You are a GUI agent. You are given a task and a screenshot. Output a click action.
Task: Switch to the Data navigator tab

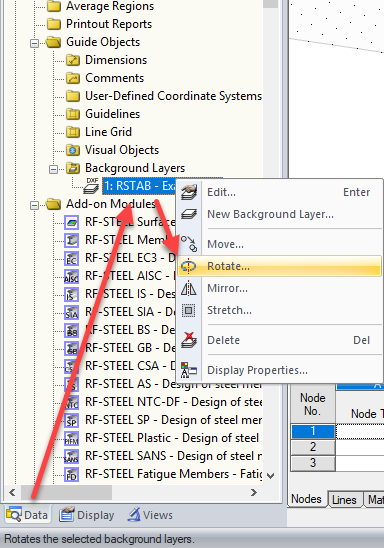(x=28, y=515)
